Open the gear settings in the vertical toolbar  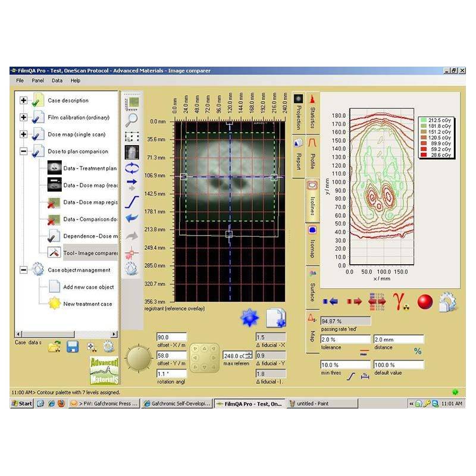(131, 268)
